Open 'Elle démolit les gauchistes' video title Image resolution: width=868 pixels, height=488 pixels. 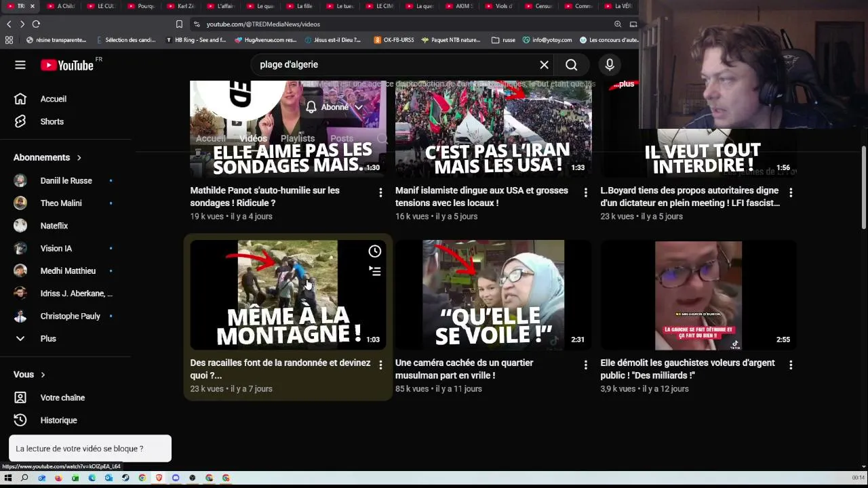[x=688, y=369]
